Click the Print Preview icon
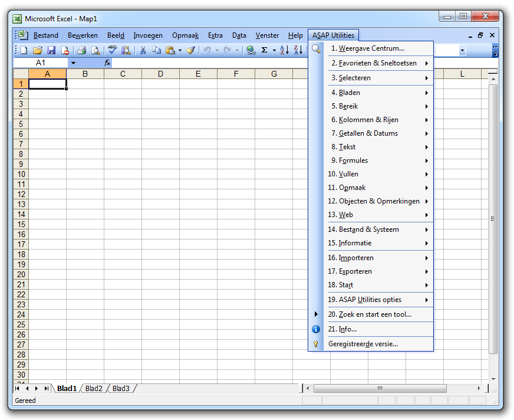This screenshot has width=514, height=420. coord(95,50)
